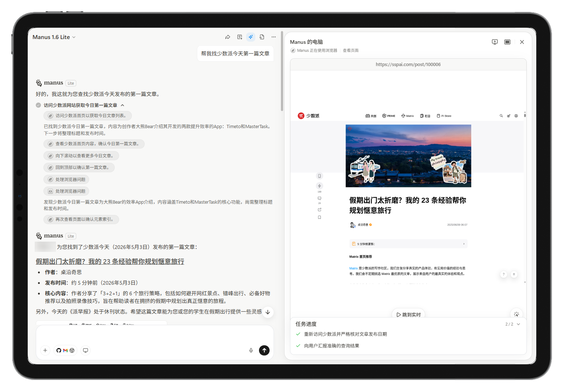The image size is (564, 392).
Task: Open the PRIME nav item on sspai
Action: click(x=389, y=116)
